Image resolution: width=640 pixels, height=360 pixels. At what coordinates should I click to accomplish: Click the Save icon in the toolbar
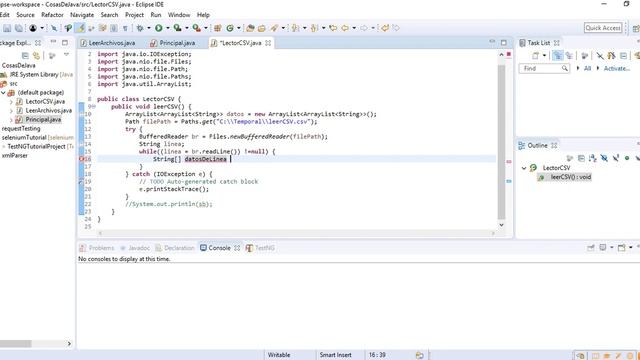pyautogui.click(x=7, y=28)
